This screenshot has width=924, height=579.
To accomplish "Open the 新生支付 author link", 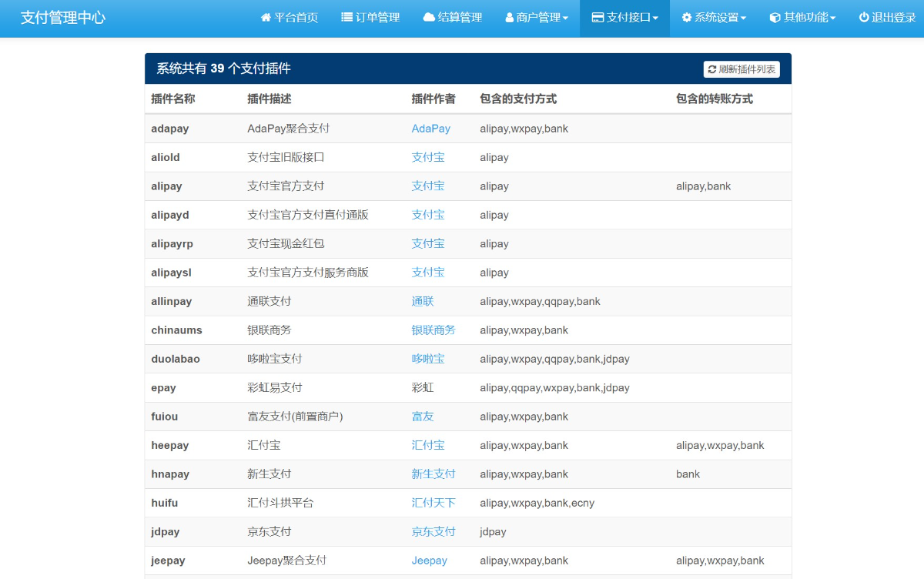I will pos(434,474).
